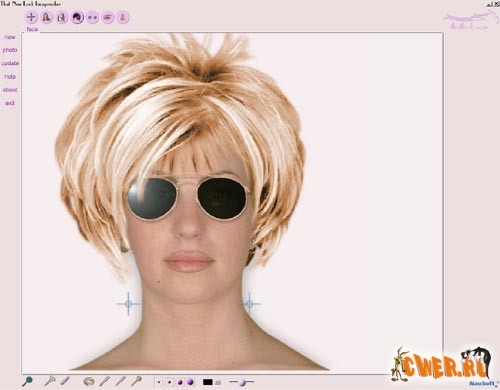The height and width of the screenshot is (390, 500).
Task: Select the long hairstyle icon in the top toolbar
Action: coord(47,17)
